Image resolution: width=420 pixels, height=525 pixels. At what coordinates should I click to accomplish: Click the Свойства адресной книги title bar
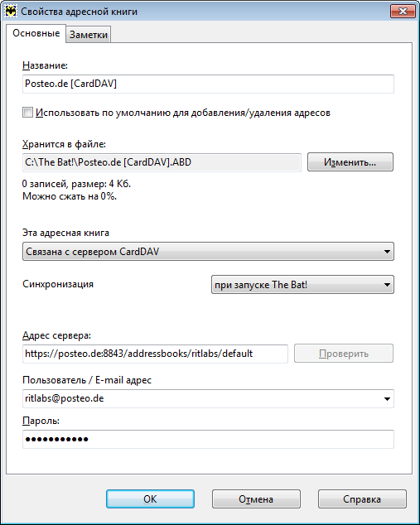(79, 12)
